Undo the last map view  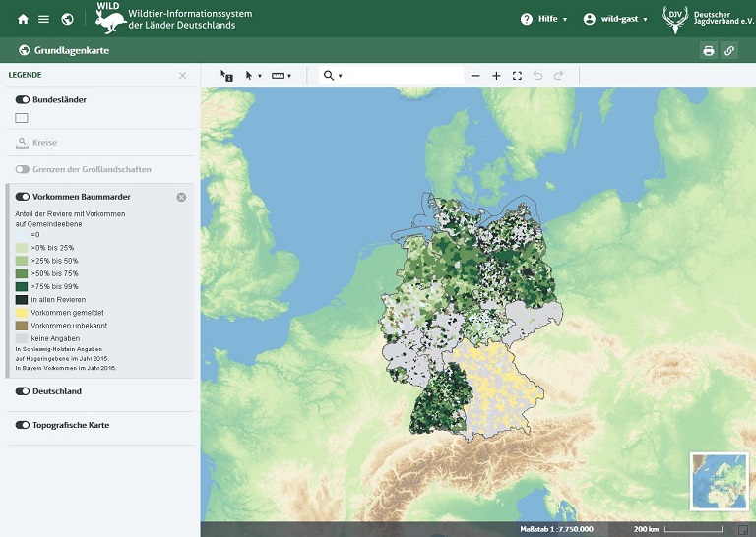pyautogui.click(x=538, y=76)
